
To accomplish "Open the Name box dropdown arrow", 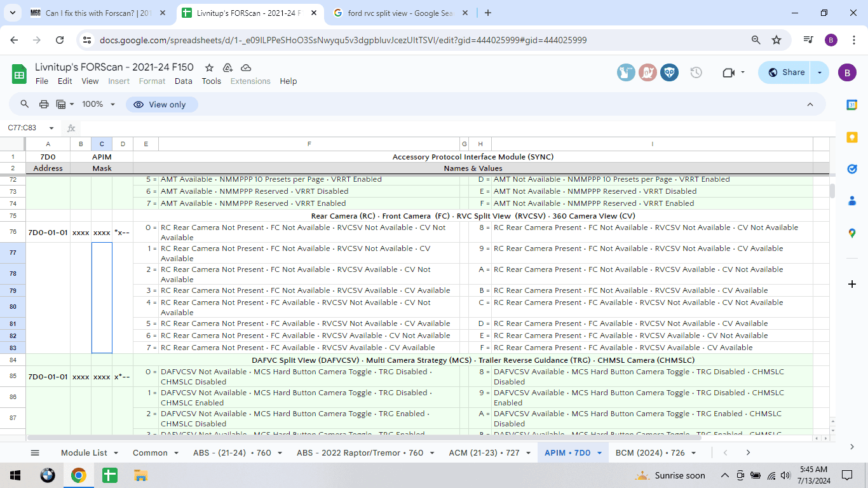I will pyautogui.click(x=51, y=128).
